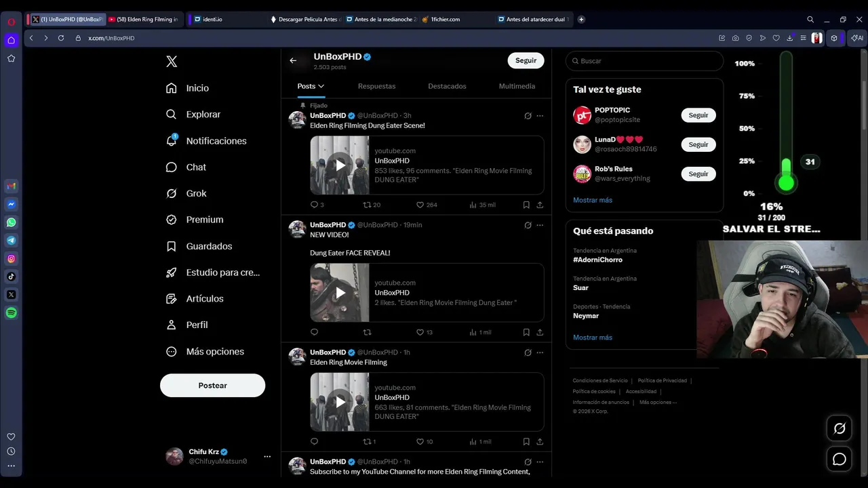Open Spotify in the Opera sidebar
Image resolution: width=868 pixels, height=488 pixels.
[12, 313]
